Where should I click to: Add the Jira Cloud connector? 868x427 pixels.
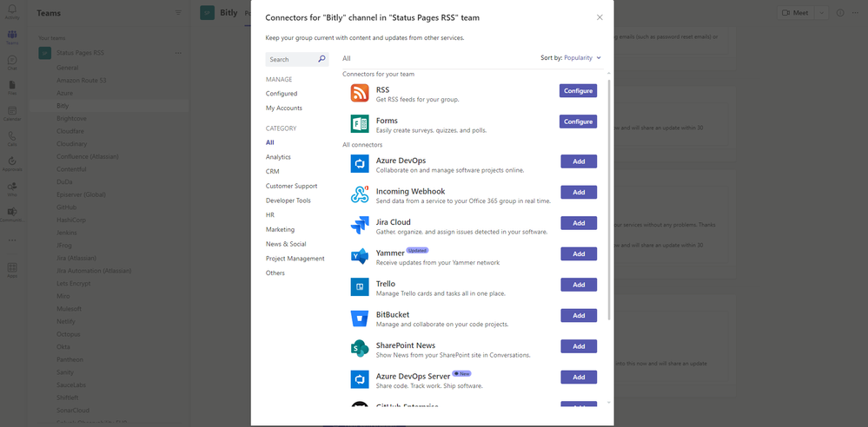coord(579,223)
